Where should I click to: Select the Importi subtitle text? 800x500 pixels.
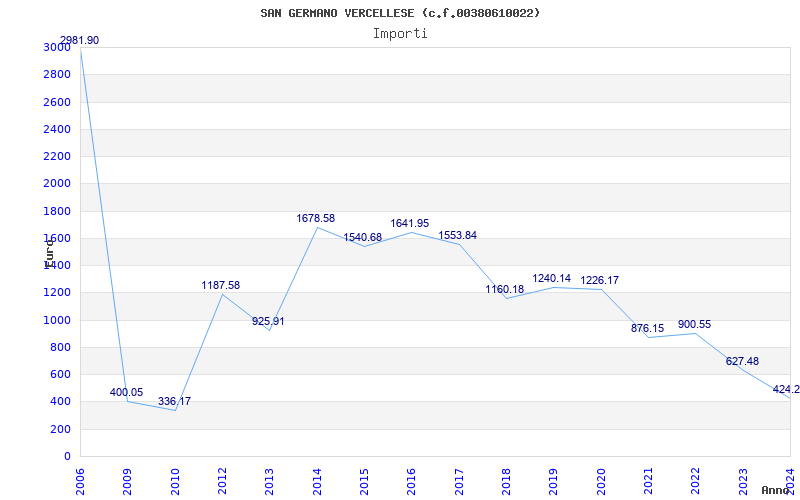pos(400,34)
